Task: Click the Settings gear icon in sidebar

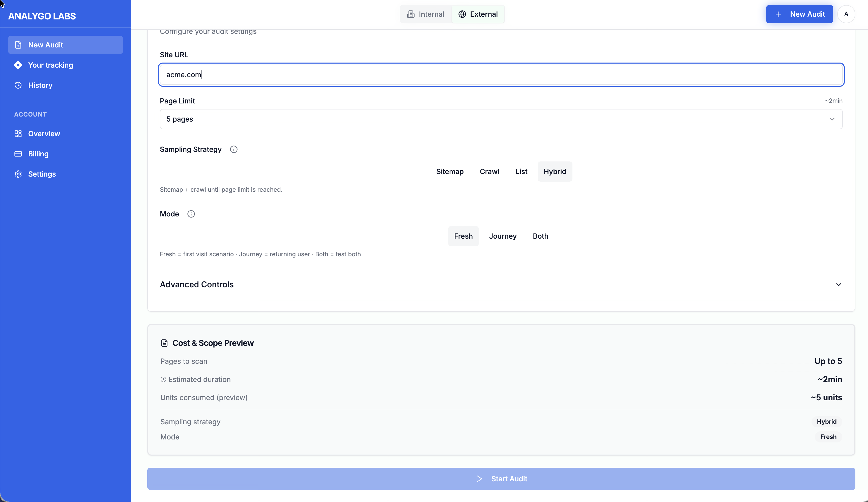Action: [18, 174]
